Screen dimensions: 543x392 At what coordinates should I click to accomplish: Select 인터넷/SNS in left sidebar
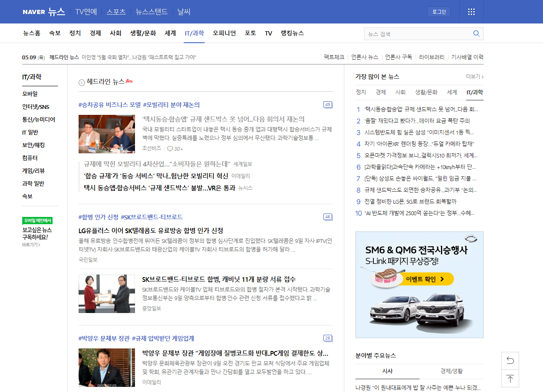click(36, 107)
